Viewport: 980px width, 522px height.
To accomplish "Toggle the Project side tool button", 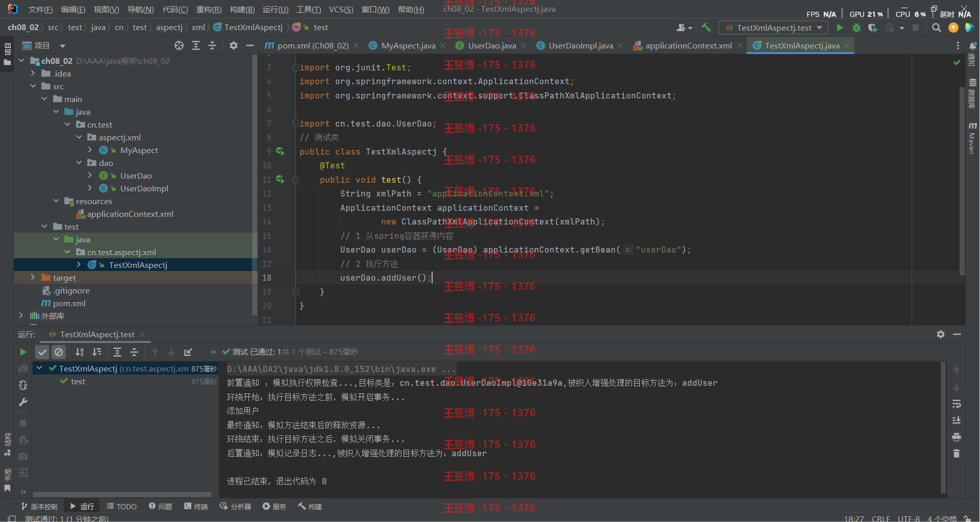I will [7, 55].
